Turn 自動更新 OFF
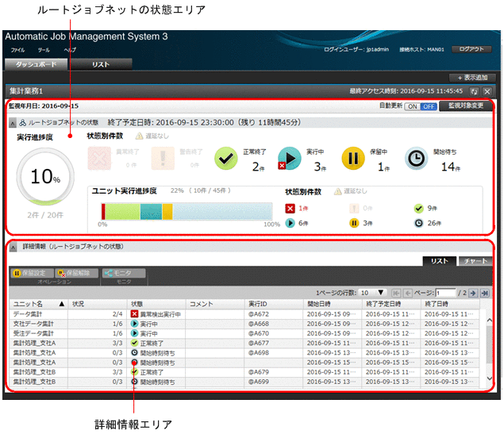The width and height of the screenshot is (504, 434). 429,106
